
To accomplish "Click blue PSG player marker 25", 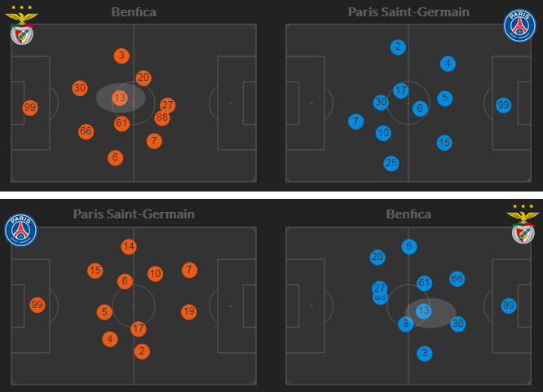I will 391,164.
